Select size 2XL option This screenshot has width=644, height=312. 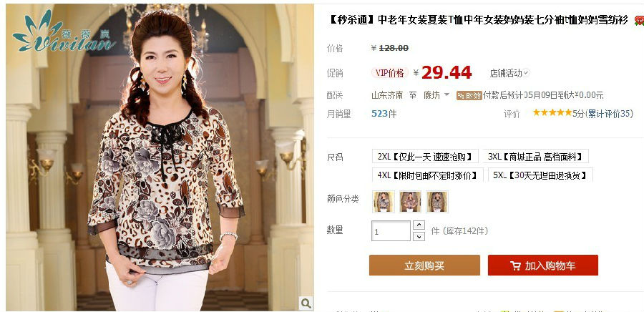click(x=425, y=156)
